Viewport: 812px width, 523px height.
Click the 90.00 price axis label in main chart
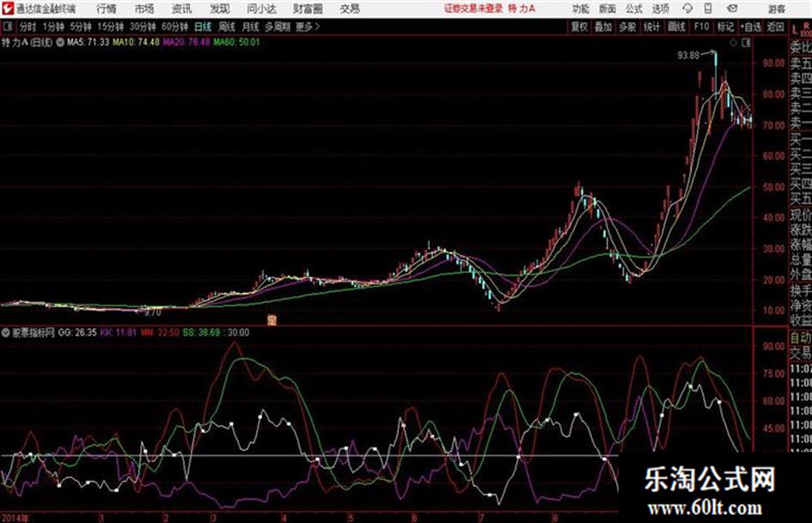pos(773,63)
